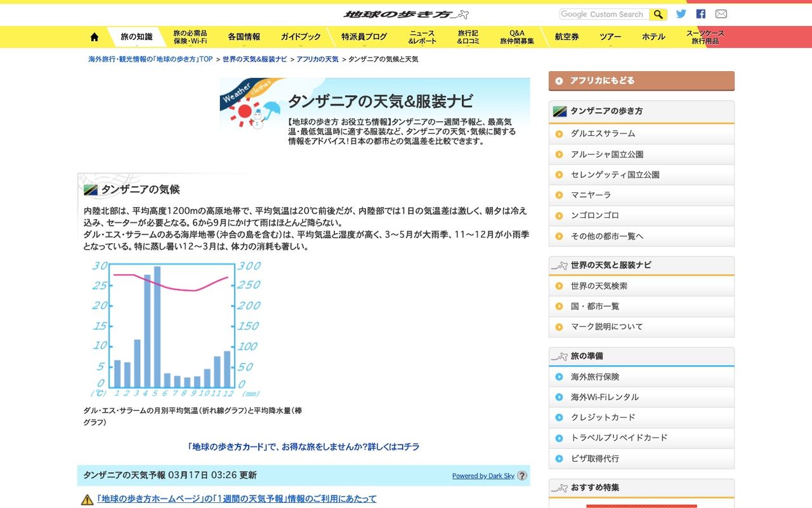This screenshot has height=508, width=812.
Task: Open the クレジットカード link
Action: [x=641, y=417]
